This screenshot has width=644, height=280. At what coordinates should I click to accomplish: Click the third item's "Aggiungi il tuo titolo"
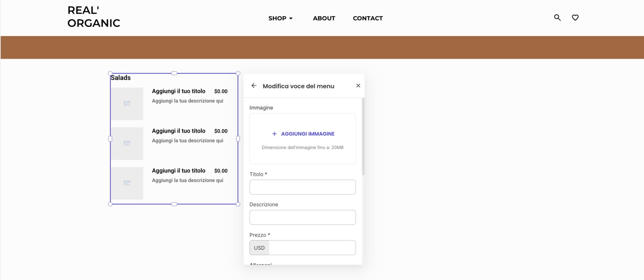tap(179, 171)
